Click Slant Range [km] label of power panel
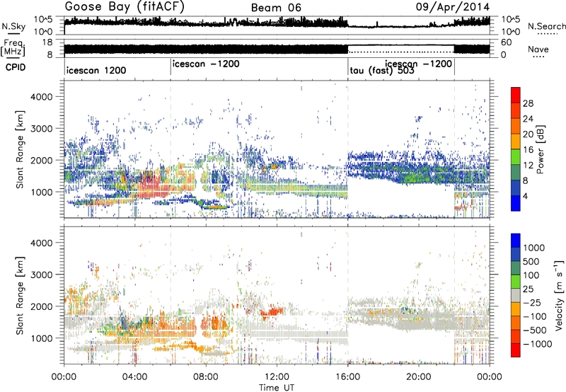Screen dimensions: 566x392 pyautogui.click(x=21, y=149)
